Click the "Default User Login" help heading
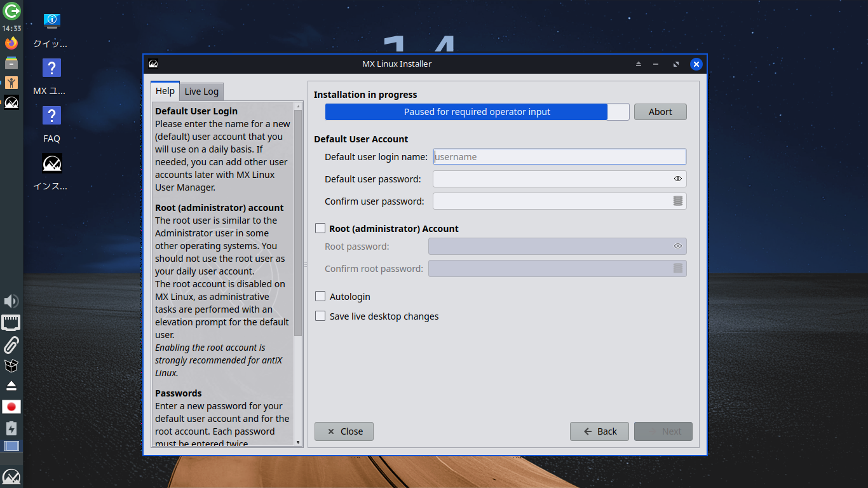 (196, 111)
